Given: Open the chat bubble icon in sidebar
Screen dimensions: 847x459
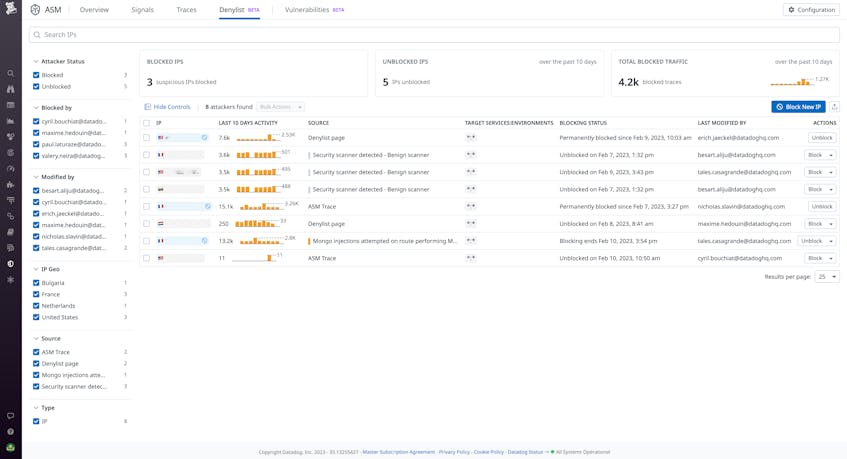Looking at the screenshot, I should tap(10, 416).
